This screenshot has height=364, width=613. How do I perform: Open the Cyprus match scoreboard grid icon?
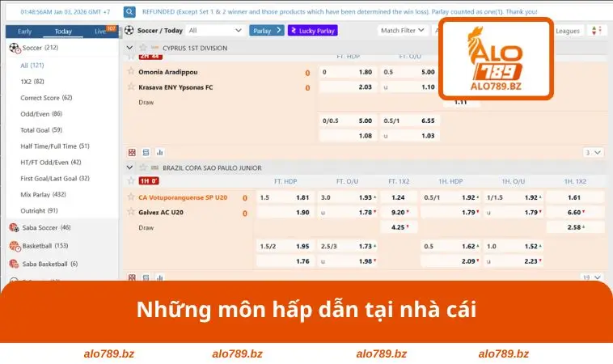click(x=132, y=153)
